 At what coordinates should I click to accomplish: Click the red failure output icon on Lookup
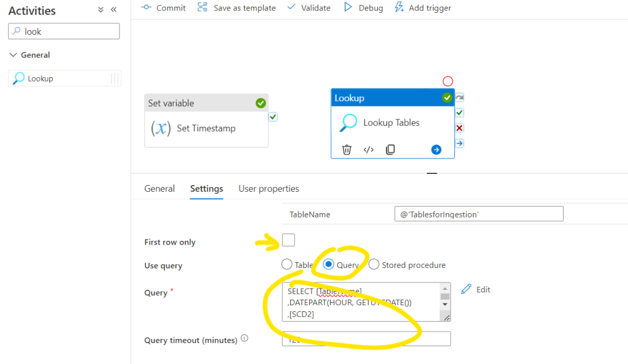(459, 127)
